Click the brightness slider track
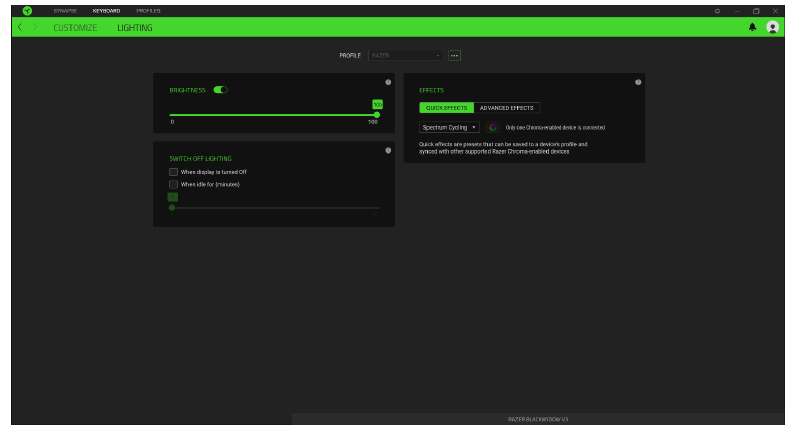Image resolution: width=790 pixels, height=428 pixels. (x=270, y=114)
